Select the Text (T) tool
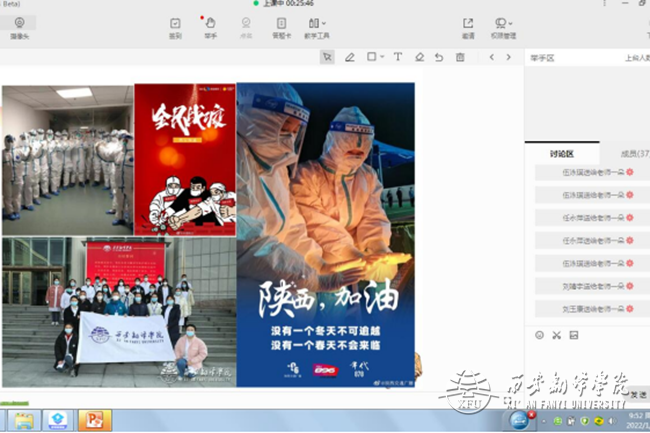Viewport: 650px width, 433px height. (398, 57)
